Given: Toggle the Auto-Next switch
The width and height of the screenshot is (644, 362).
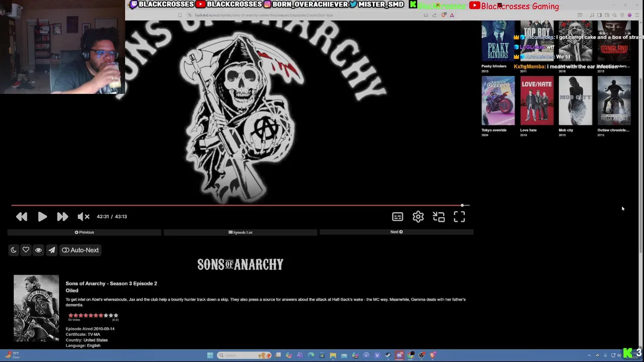Looking at the screenshot, I should point(80,250).
